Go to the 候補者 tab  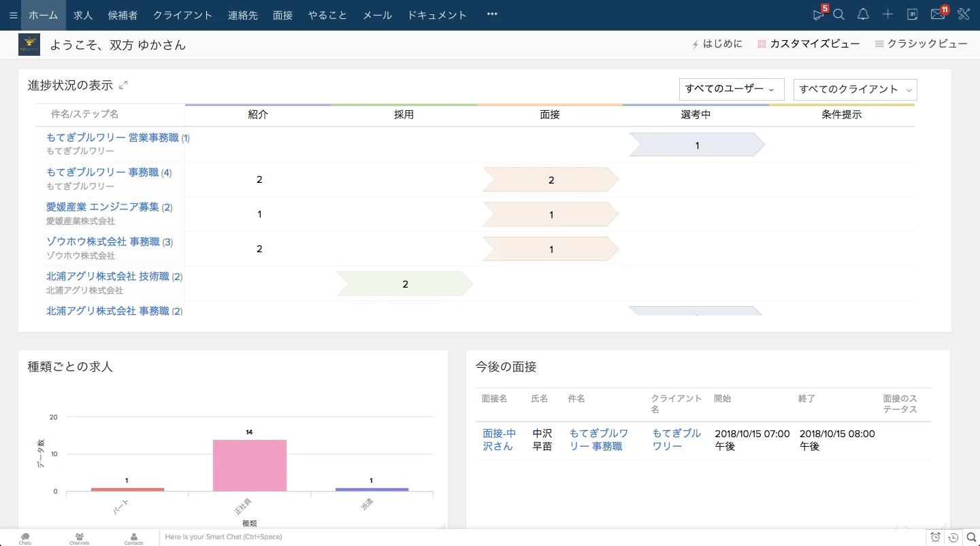pyautogui.click(x=122, y=15)
